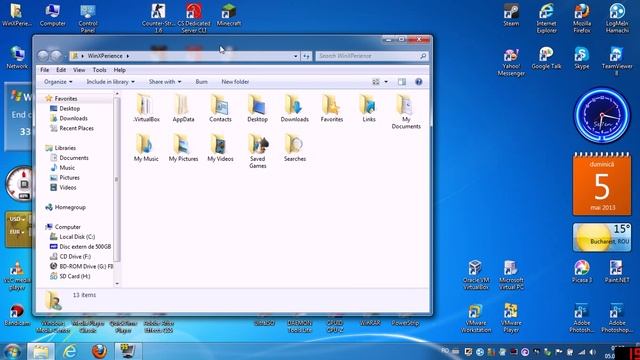The width and height of the screenshot is (640, 360).
Task: Open address bar history dropdown
Action: 296,56
